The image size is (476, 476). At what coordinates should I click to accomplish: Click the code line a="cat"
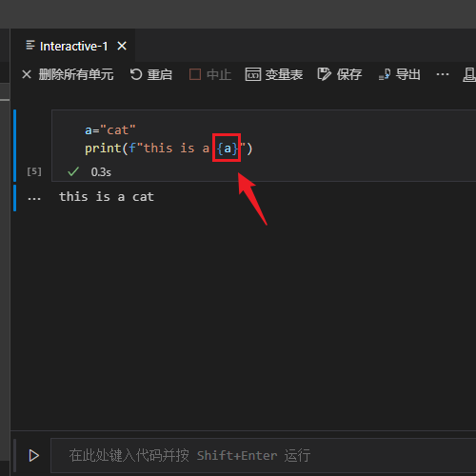110,130
